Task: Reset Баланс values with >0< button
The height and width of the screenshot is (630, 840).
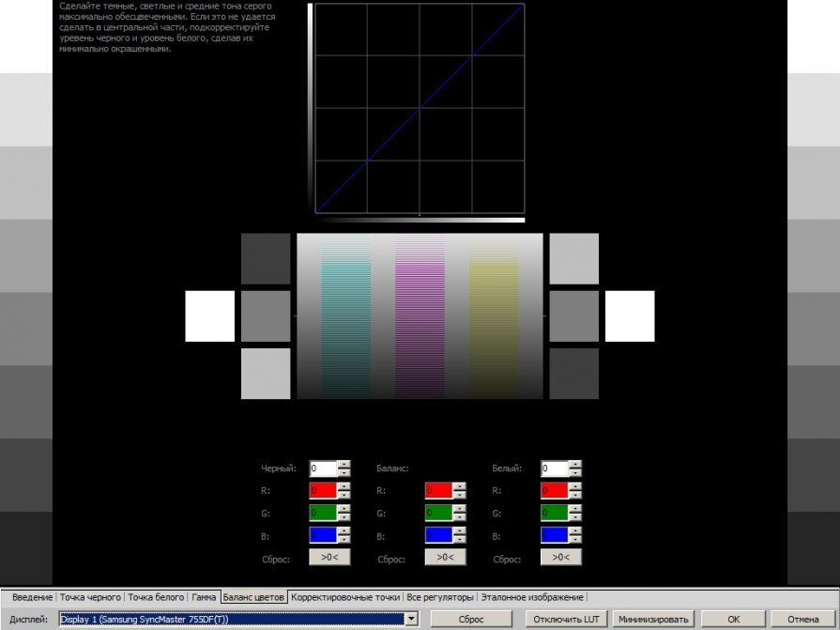Action: pos(445,557)
